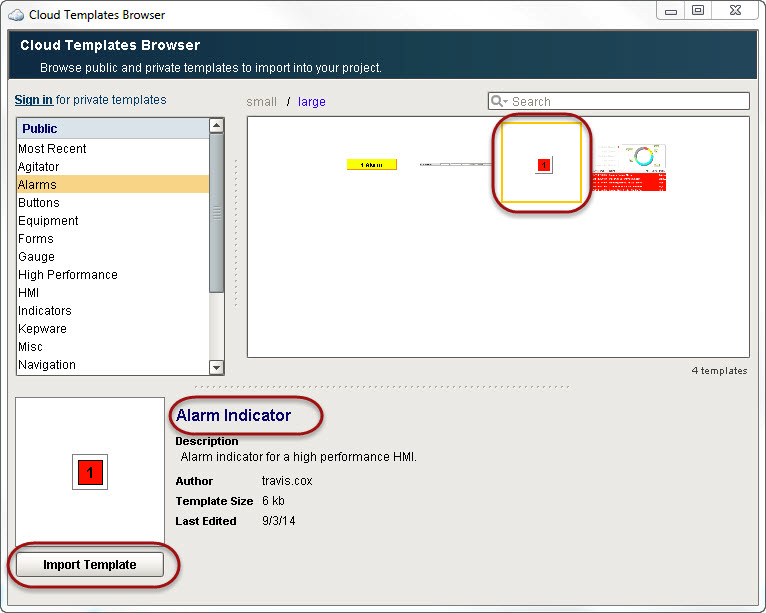This screenshot has width=766, height=613.
Task: Click the search magnifier icon
Action: pyautogui.click(x=498, y=101)
